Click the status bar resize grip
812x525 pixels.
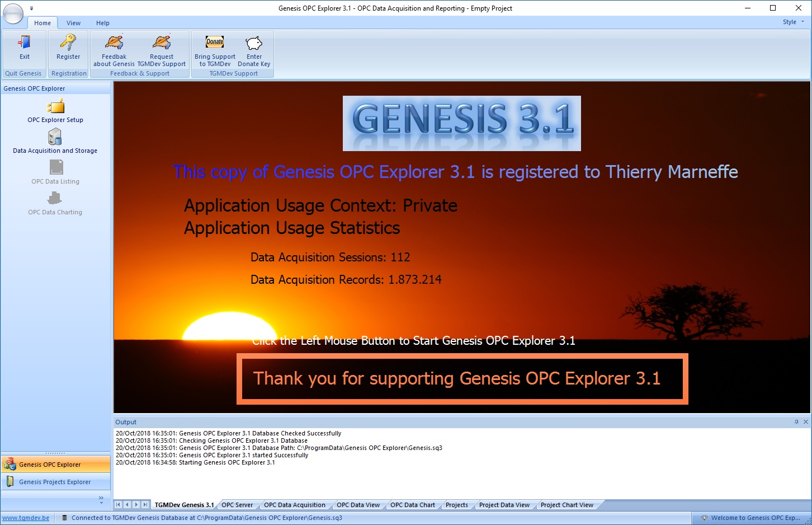tap(808, 521)
